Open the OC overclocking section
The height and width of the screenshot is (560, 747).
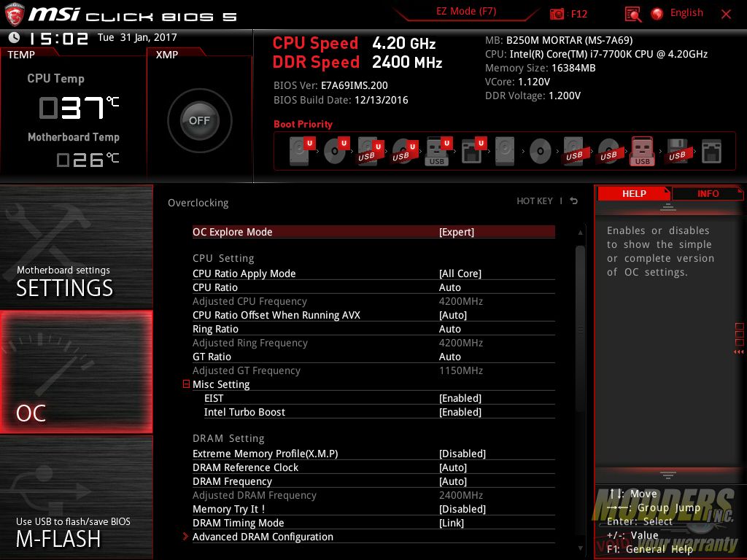coord(76,372)
